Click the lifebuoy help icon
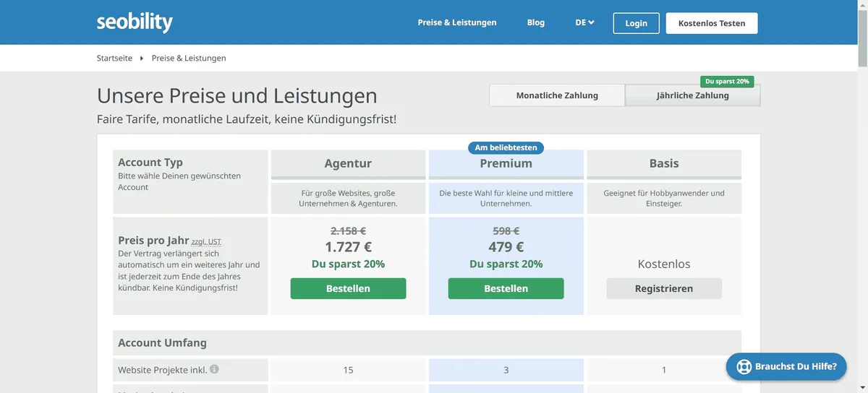The width and height of the screenshot is (868, 393). click(743, 366)
